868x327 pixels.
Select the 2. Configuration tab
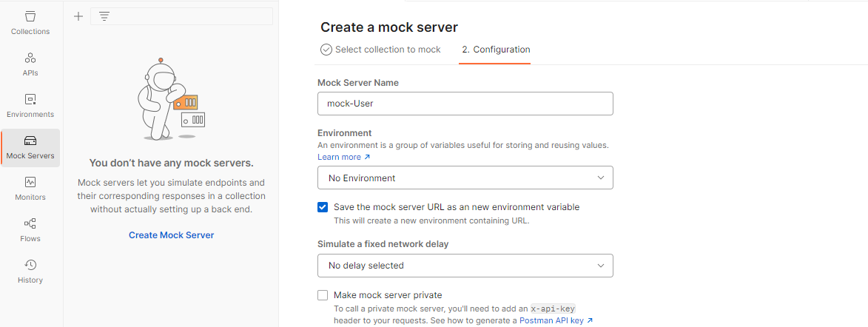tap(495, 50)
